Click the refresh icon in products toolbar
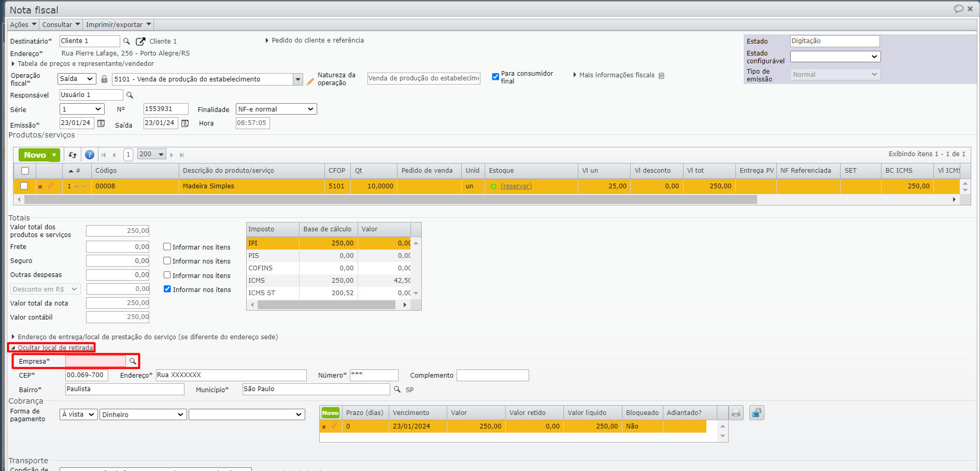 [73, 155]
